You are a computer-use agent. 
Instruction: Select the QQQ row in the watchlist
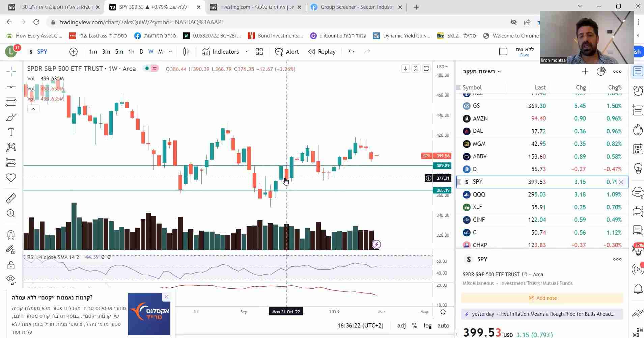542,194
